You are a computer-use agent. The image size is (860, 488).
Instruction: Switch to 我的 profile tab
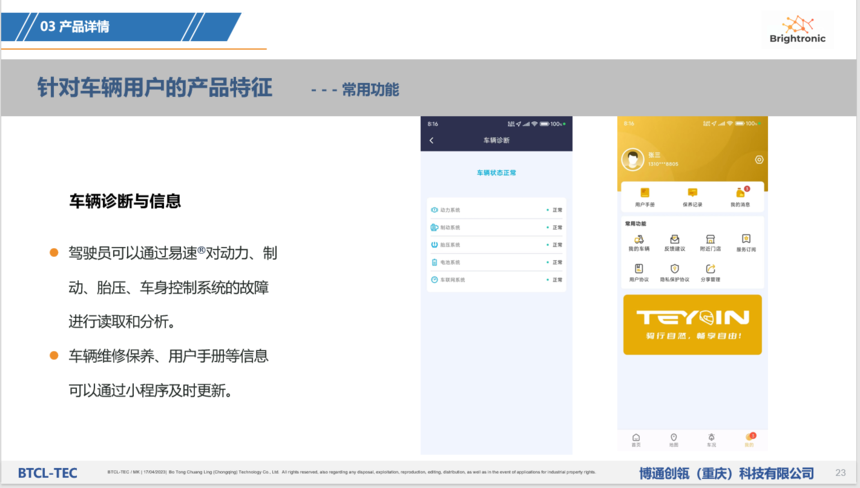point(750,439)
